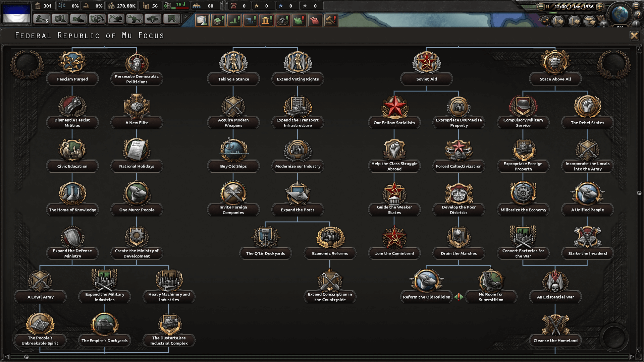The height and width of the screenshot is (362, 644).
Task: Open the Construction excavator menu
Action: (116, 19)
